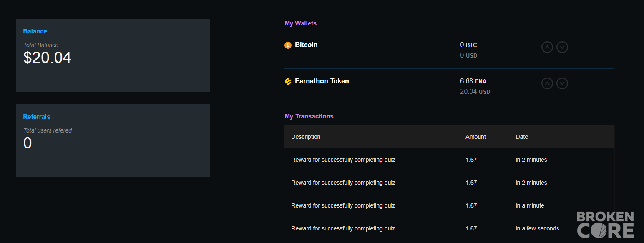
Task: Click the My Wallets section heading
Action: (301, 23)
